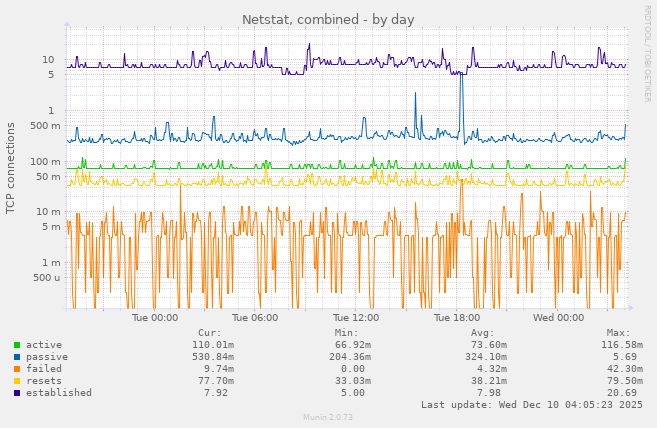The image size is (657, 428).
Task: Click the 'Tue 12:00' time axis label
Action: 356,318
